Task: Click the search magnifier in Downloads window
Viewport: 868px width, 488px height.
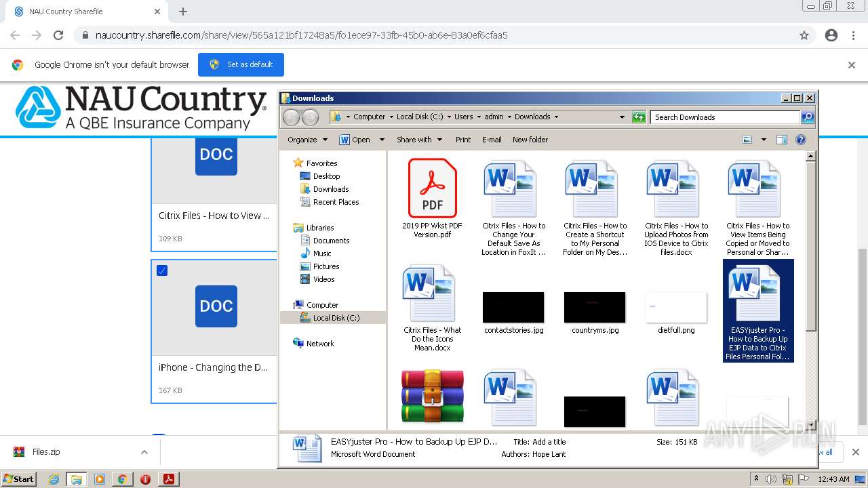Action: tap(807, 117)
